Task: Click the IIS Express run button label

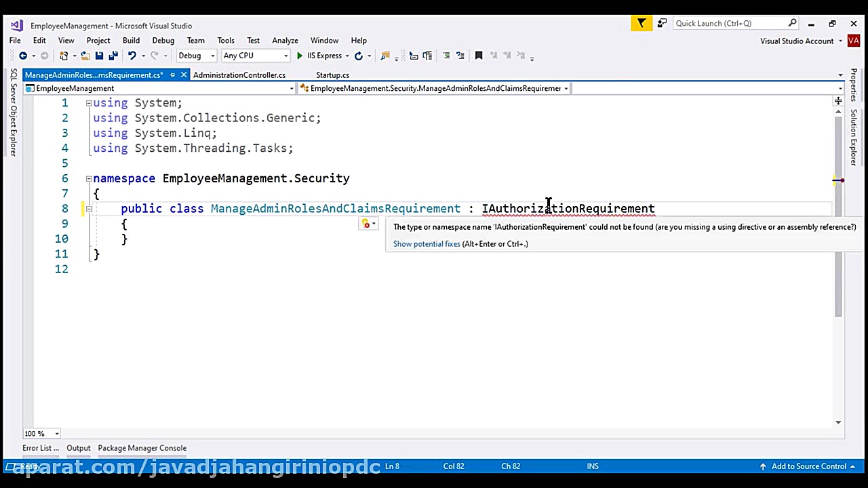Action: pos(324,56)
